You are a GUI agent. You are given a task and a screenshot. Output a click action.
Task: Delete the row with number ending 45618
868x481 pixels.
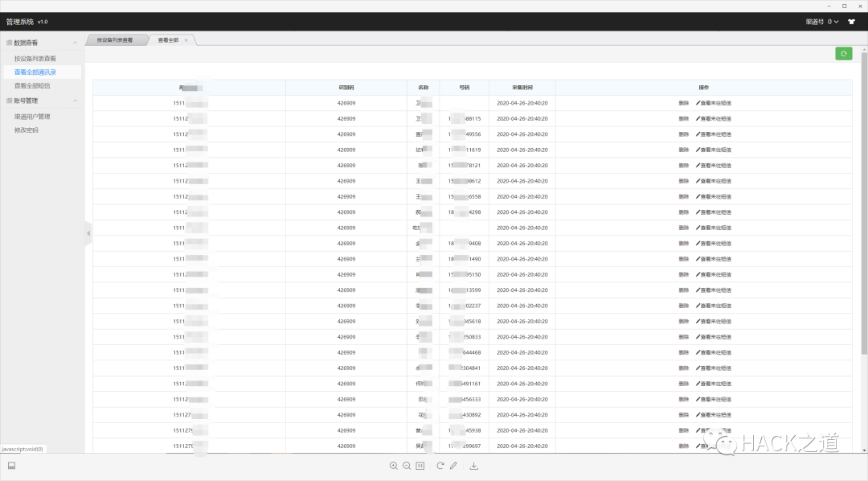pos(684,322)
